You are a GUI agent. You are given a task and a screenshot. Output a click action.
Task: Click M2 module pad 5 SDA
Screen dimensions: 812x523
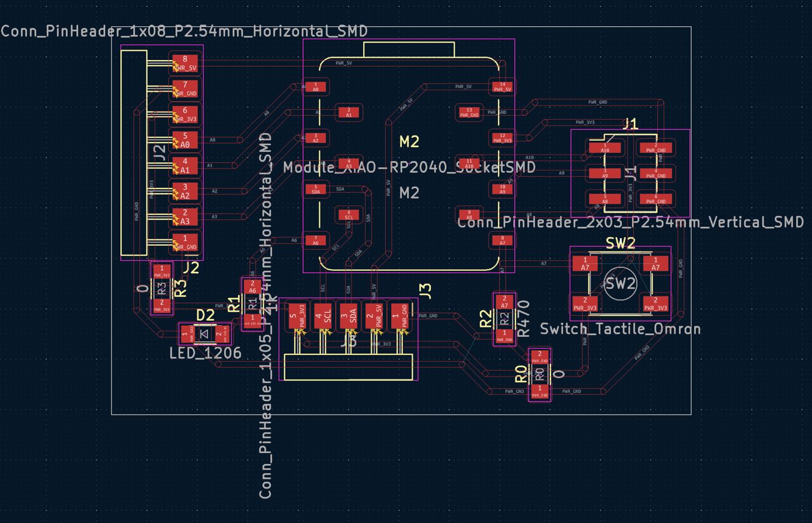click(316, 189)
